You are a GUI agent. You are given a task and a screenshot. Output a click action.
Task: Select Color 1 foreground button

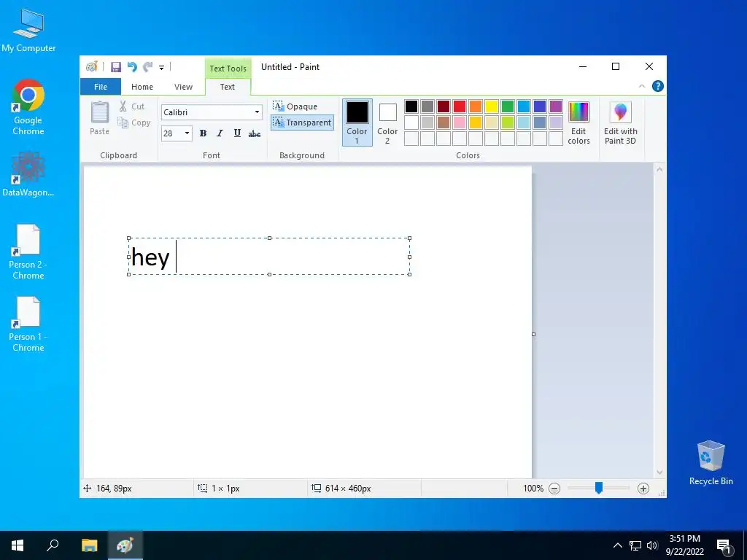[x=357, y=122]
